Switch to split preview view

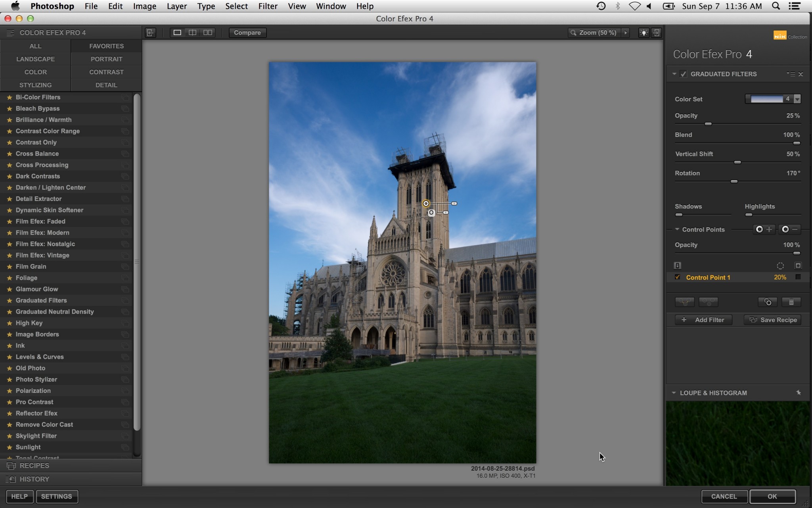192,33
